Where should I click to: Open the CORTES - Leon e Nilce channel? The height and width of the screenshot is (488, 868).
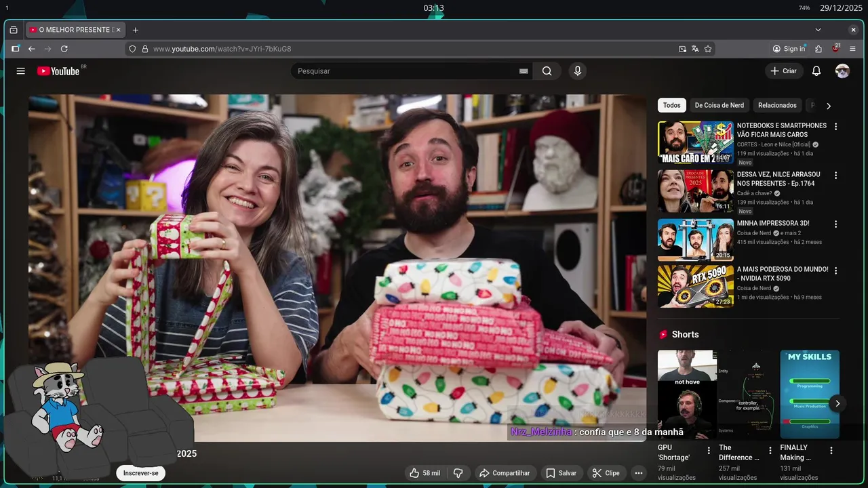(774, 144)
